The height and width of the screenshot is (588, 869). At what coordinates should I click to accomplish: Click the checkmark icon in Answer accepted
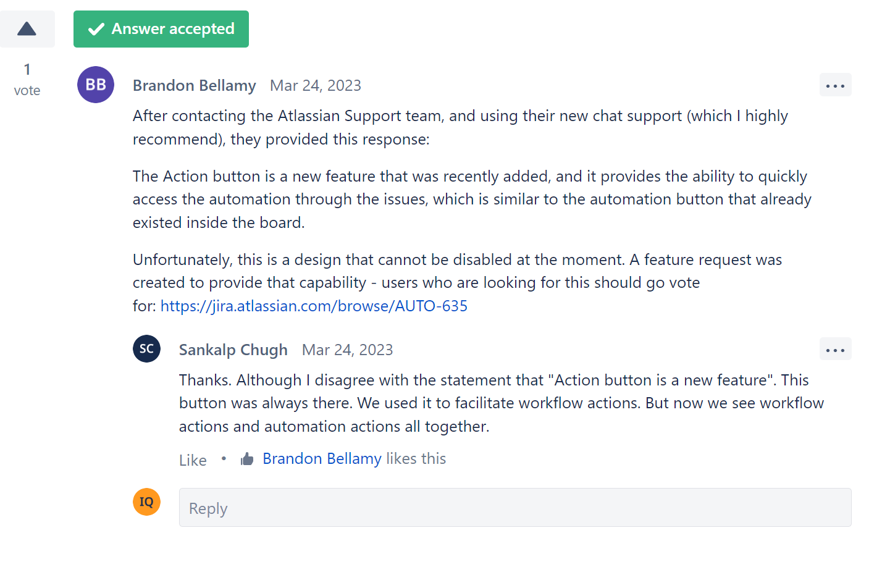tap(96, 29)
